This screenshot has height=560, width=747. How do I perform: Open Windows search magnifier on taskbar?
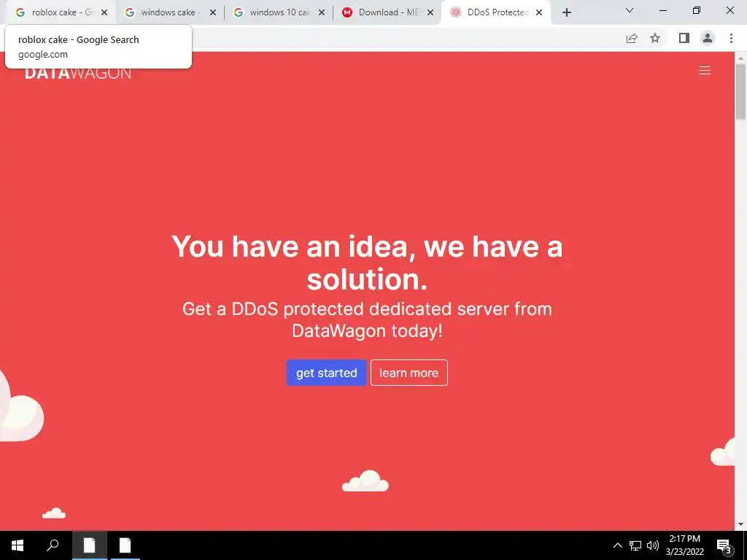(53, 545)
